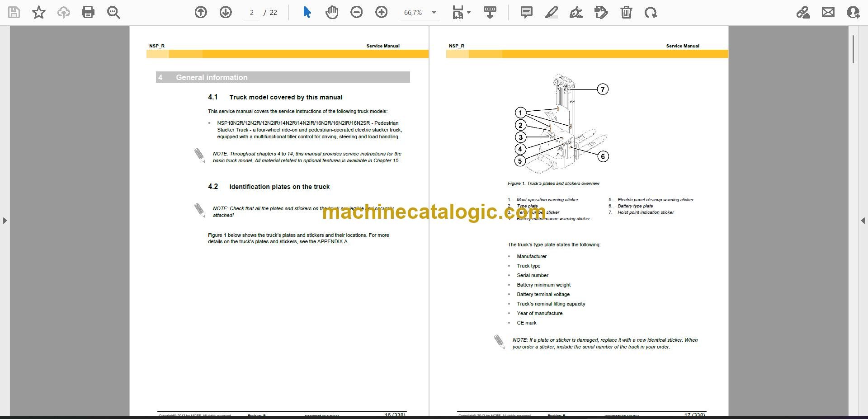Click the left page 'NSP_R' header text
The image size is (868, 419).
coord(157,46)
